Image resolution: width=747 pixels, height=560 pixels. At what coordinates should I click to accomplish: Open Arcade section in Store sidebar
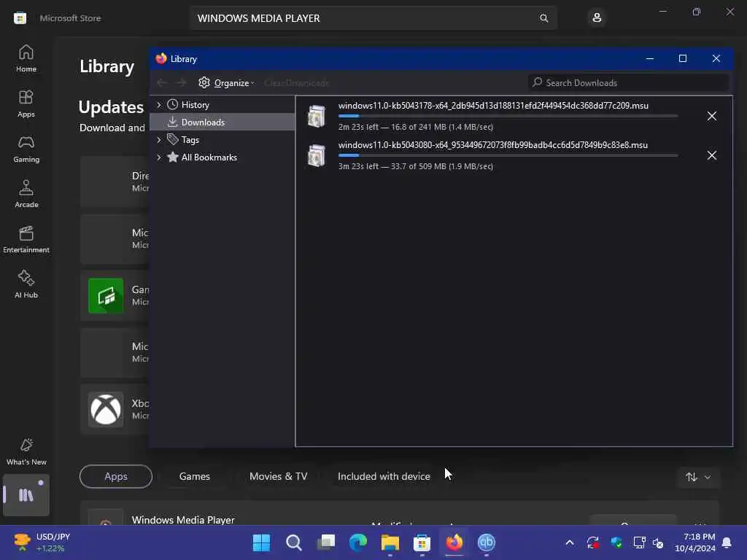pyautogui.click(x=26, y=194)
